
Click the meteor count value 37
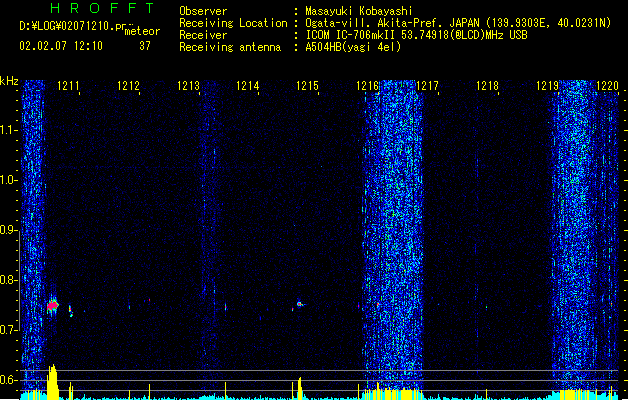click(145, 46)
